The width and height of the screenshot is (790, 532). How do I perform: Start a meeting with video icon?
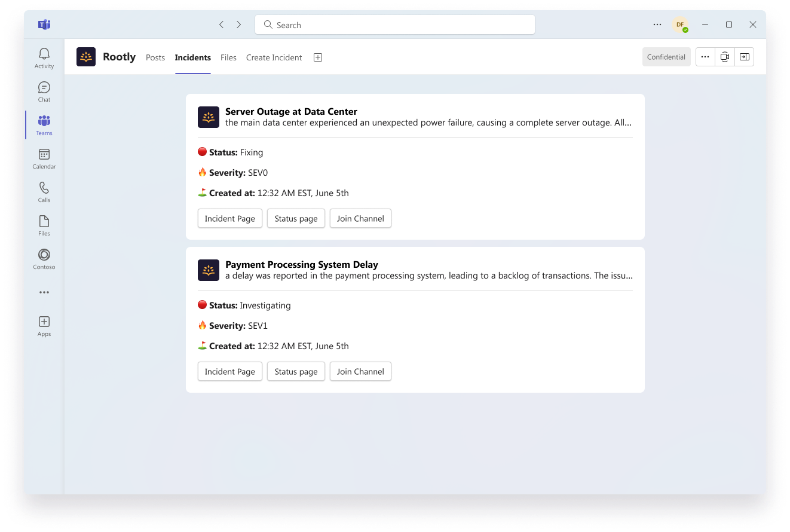point(725,57)
